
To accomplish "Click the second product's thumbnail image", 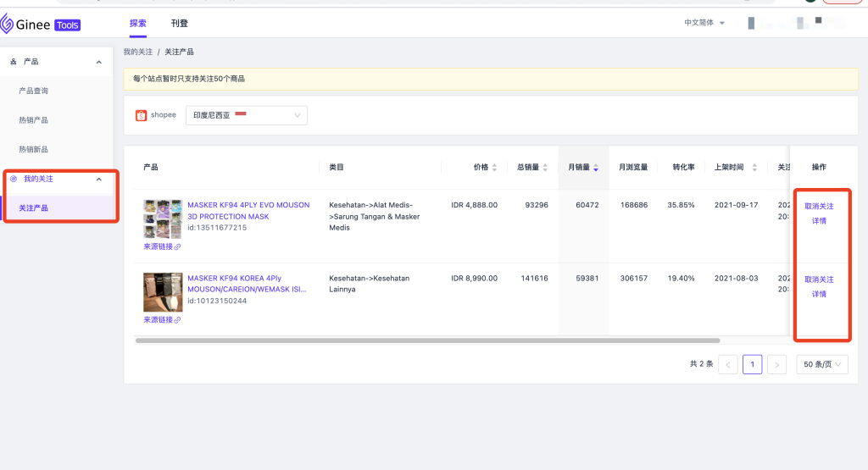I will tap(163, 292).
